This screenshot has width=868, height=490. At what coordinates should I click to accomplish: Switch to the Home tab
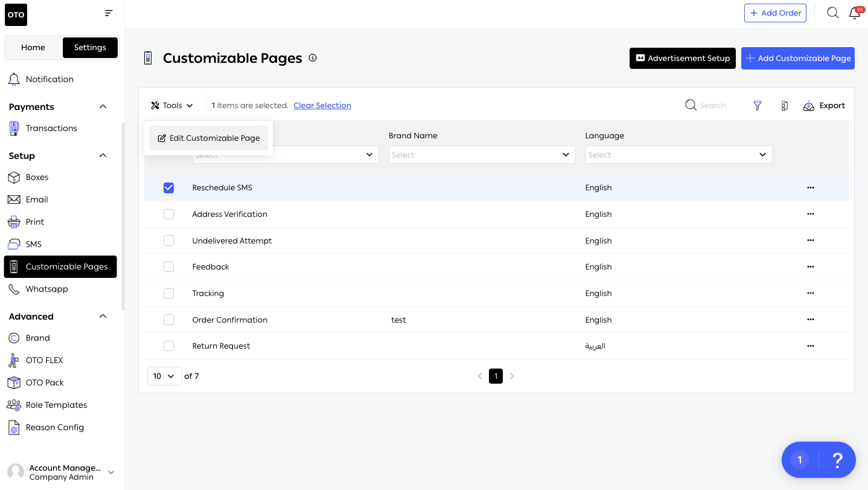tap(33, 48)
